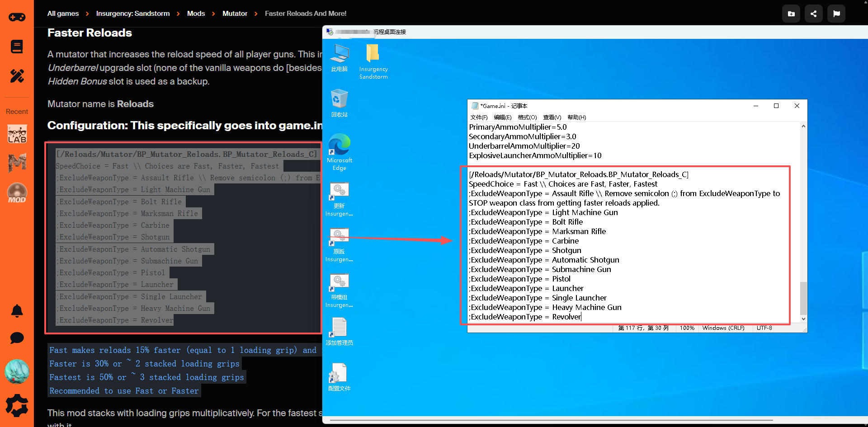Viewport: 868px width, 427px height.
Task: Click the 100% zoom status bar entry
Action: click(x=687, y=328)
